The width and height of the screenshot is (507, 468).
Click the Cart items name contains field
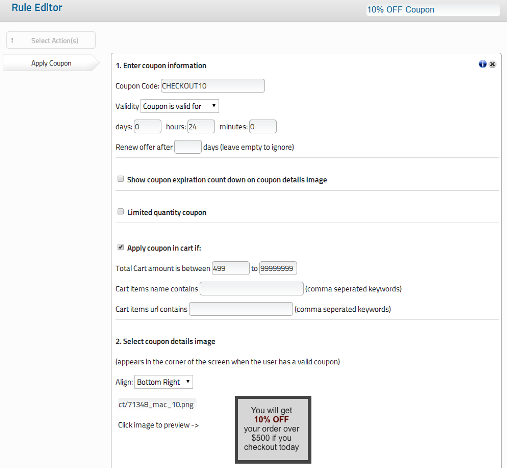[252, 289]
